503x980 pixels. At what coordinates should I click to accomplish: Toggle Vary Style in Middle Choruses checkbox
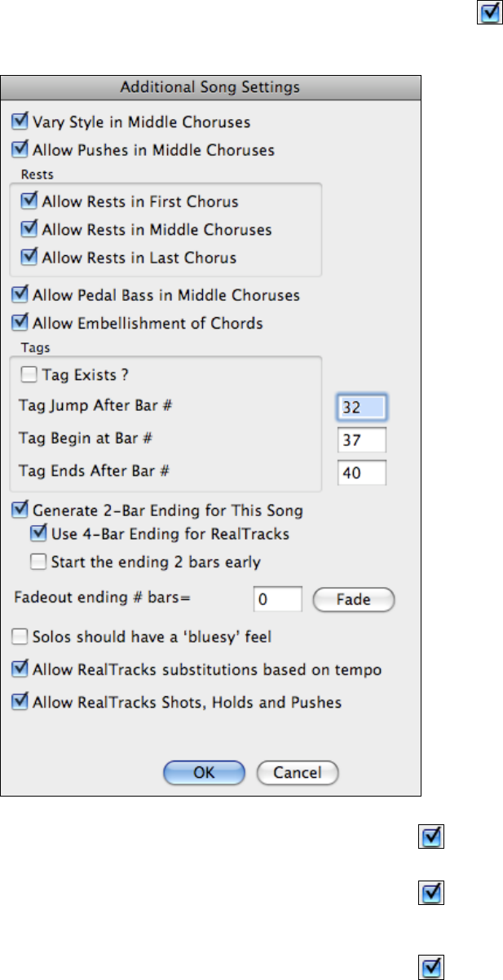pos(20,122)
